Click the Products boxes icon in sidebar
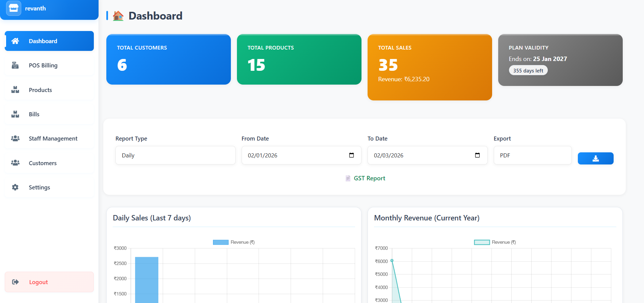The image size is (644, 303). tap(15, 90)
